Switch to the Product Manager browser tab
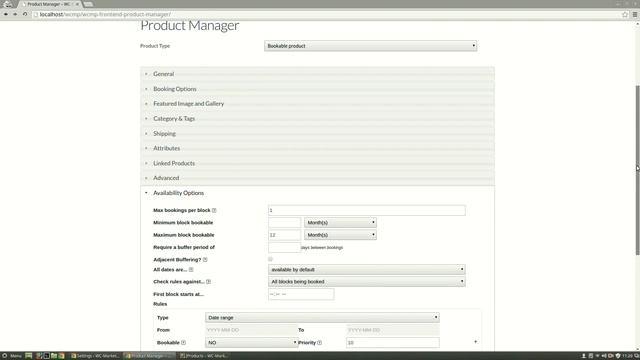 pos(49,4)
